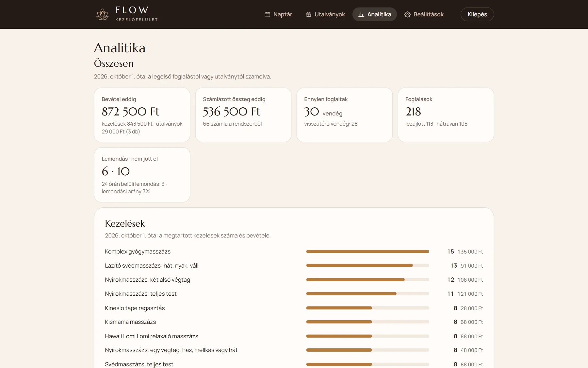The height and width of the screenshot is (368, 588).
Task: Click the calendar icon beside Naptár
Action: [267, 14]
